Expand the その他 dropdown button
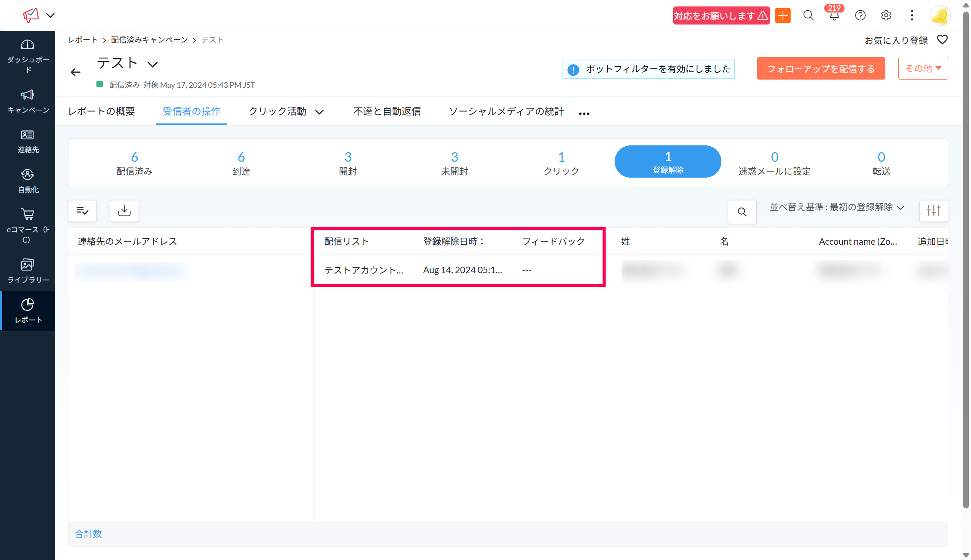 click(923, 68)
